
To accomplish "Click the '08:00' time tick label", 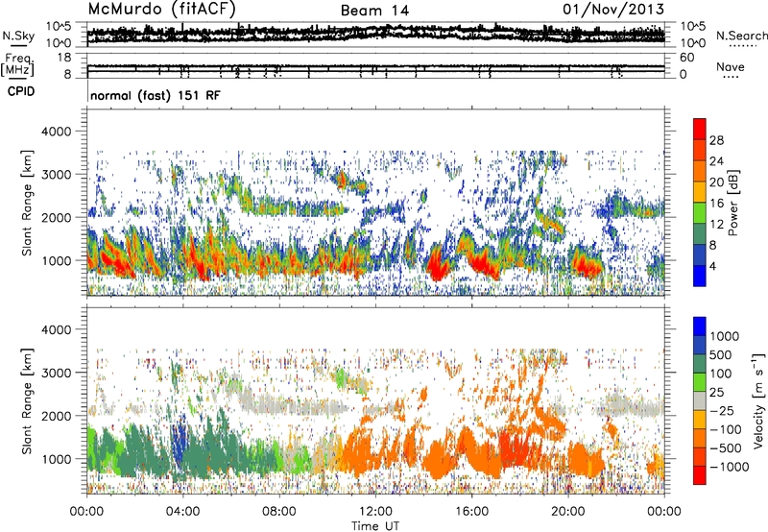I will [278, 512].
